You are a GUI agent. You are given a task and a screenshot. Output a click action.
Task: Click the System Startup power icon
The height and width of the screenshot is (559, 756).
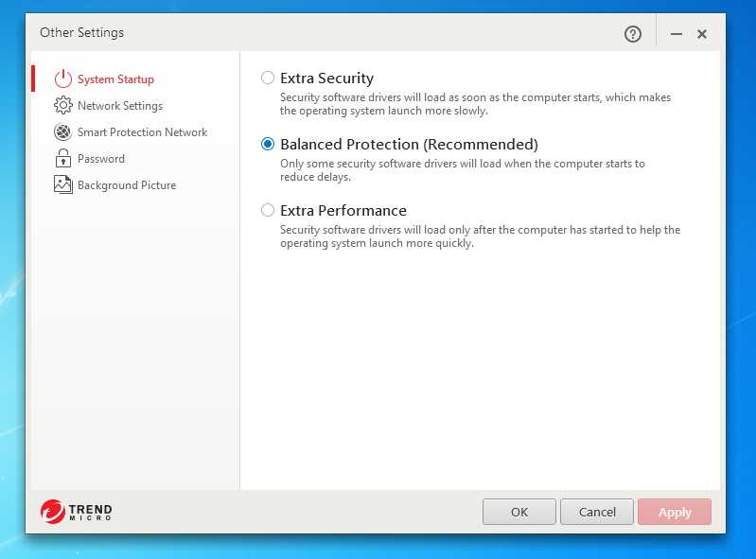tap(63, 79)
